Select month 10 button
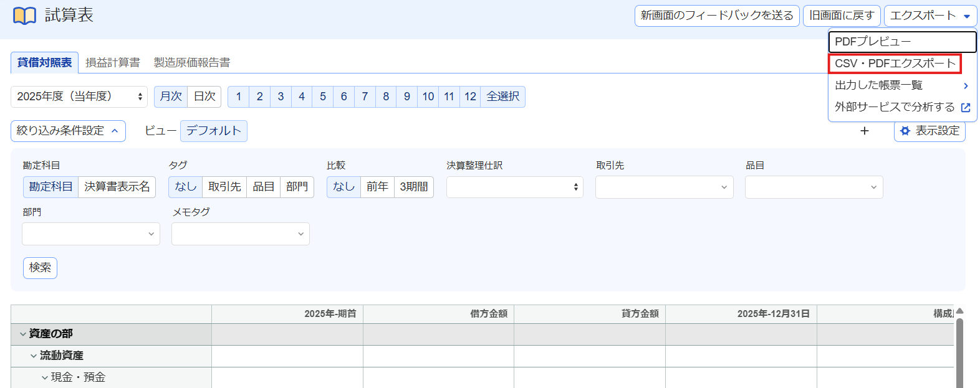Screen dimensions: 980x388 point(428,97)
